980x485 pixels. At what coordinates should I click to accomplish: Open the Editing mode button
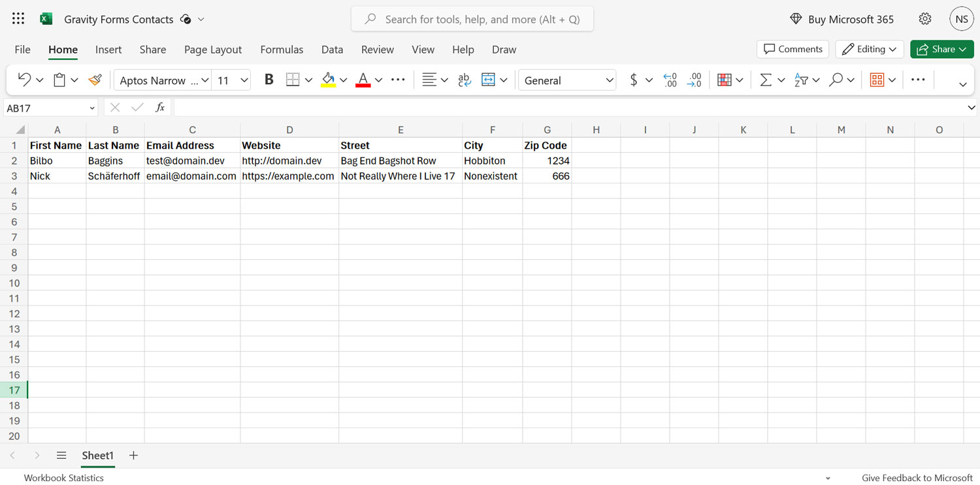click(x=870, y=49)
